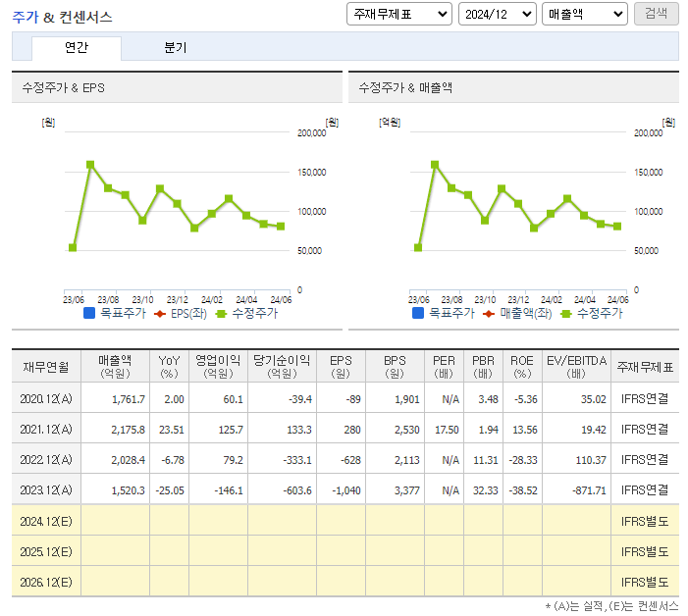The height and width of the screenshot is (616, 688).
Task: Click operating profit value 125.7
Action: point(231,430)
